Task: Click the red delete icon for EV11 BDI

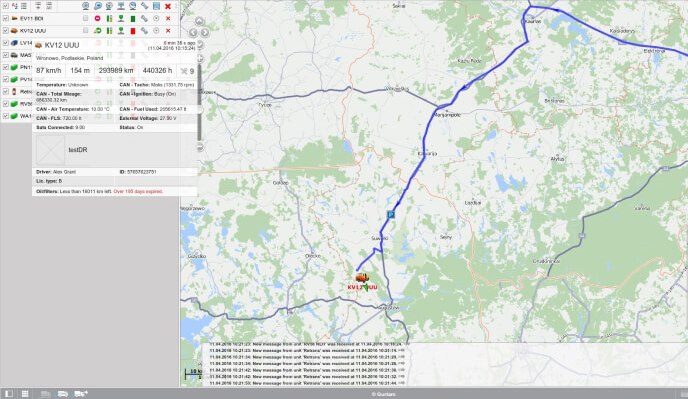Action: coord(168,18)
